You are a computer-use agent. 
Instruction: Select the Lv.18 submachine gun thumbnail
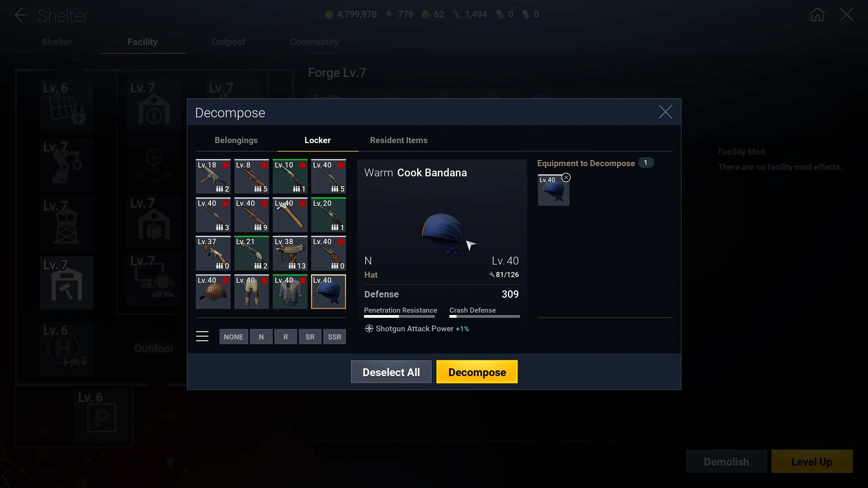pyautogui.click(x=213, y=176)
